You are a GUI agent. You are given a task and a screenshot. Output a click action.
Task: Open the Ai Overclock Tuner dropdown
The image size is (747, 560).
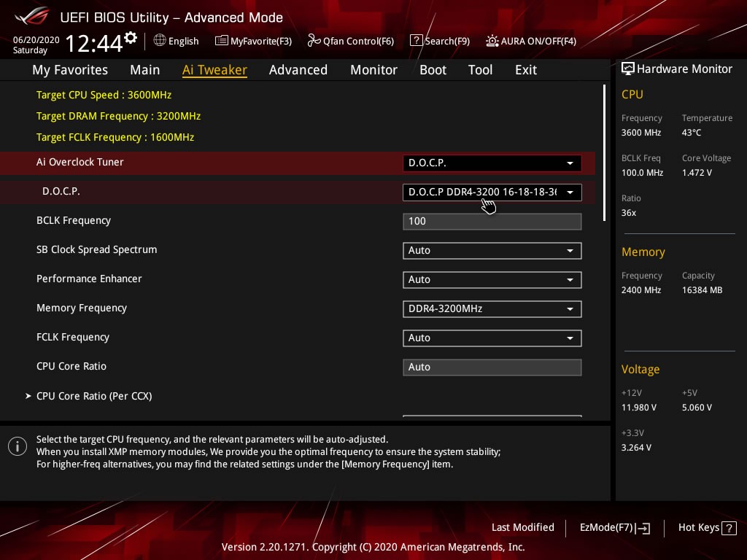492,163
